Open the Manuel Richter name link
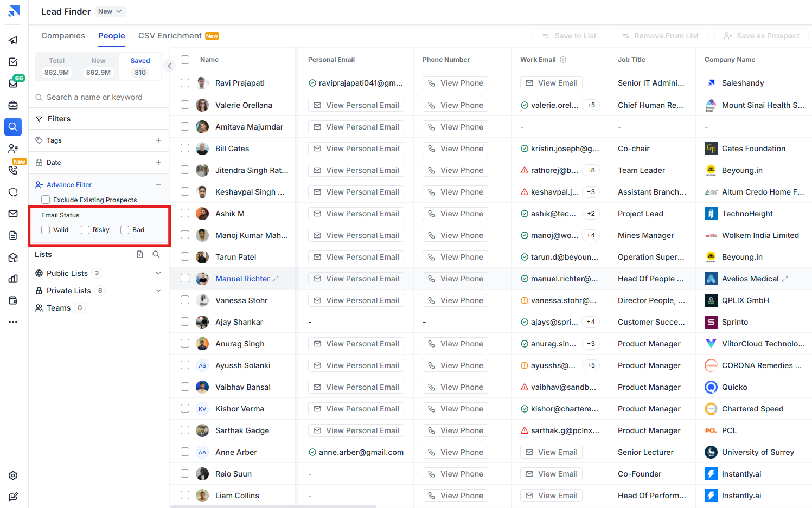 tap(242, 279)
